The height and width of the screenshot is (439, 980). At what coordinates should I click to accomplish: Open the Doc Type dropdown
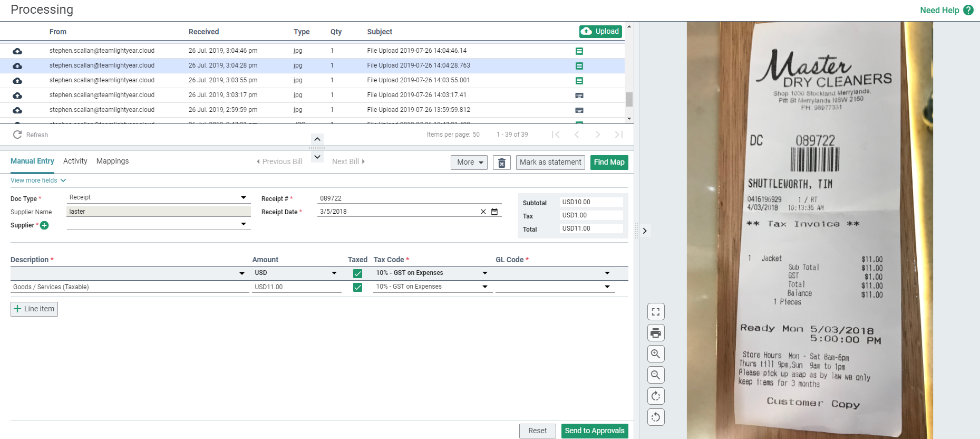click(159, 197)
